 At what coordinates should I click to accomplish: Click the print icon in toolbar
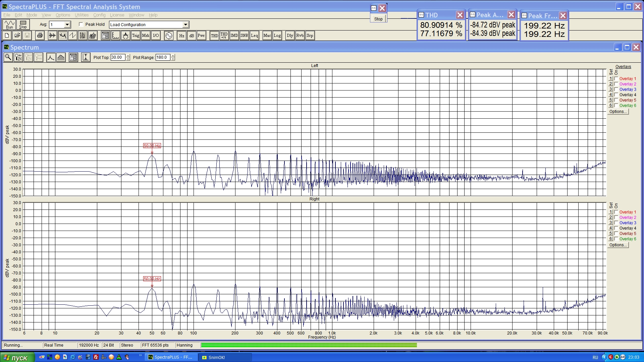(x=40, y=36)
